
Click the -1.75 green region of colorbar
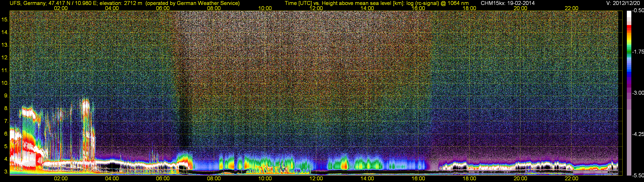click(x=629, y=52)
